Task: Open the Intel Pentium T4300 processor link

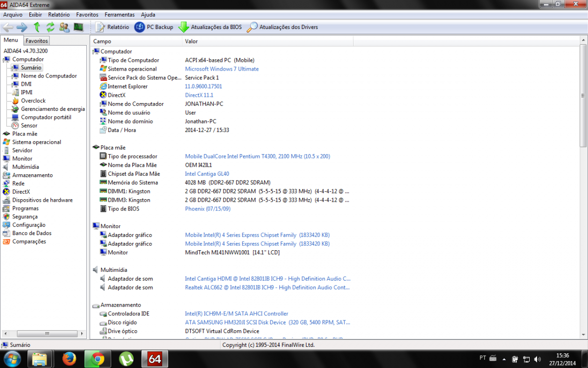Action: [x=257, y=157]
